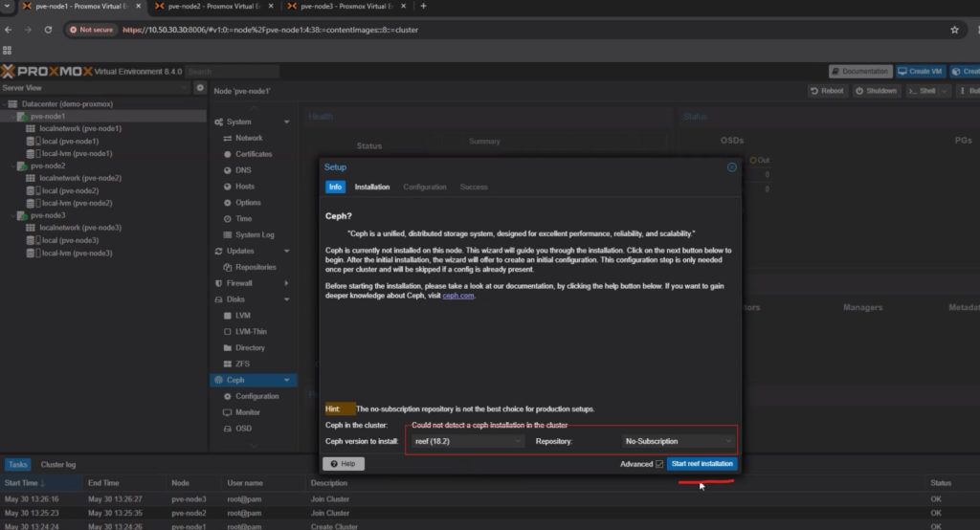This screenshot has width=980, height=530.
Task: Open System Log entry
Action: 253,235
